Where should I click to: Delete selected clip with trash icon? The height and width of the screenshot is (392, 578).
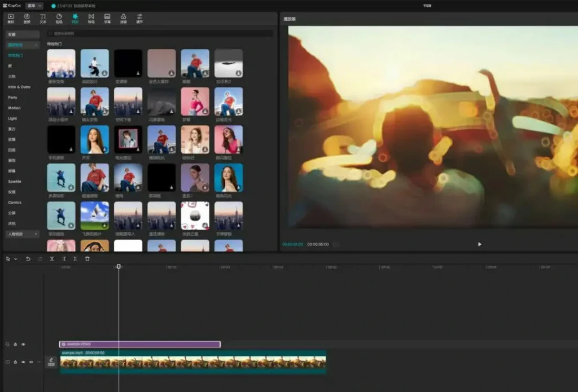87,259
